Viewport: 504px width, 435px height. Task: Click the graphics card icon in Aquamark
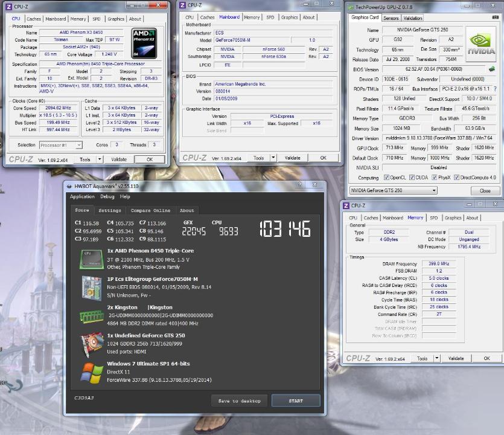tap(92, 344)
